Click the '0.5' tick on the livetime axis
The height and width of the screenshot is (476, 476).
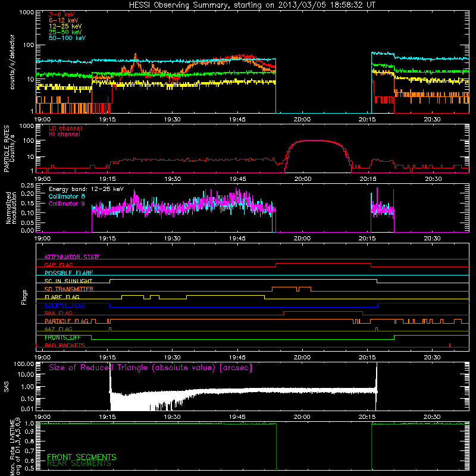[x=29, y=469]
